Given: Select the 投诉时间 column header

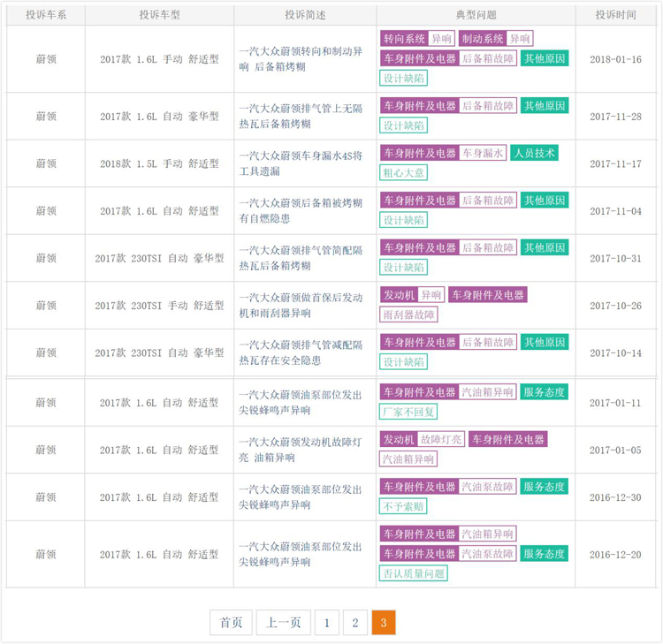Looking at the screenshot, I should coord(615,15).
